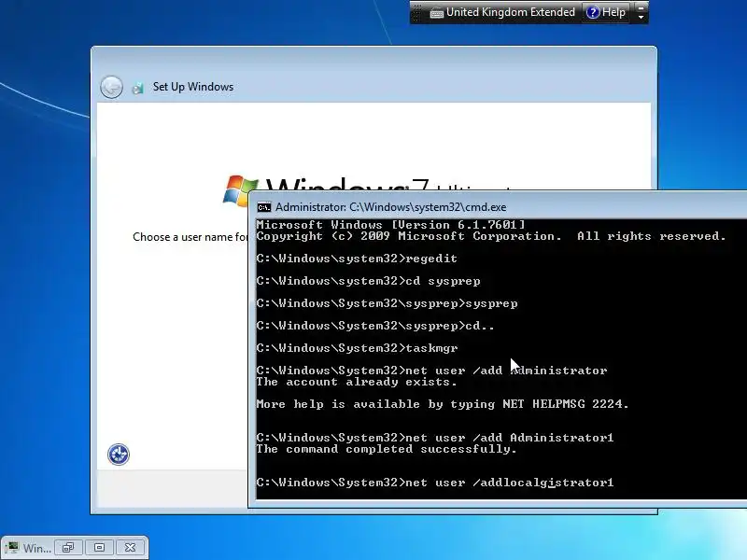Click the Copyright 2009 Microsoft Corporation line

pyautogui.click(x=491, y=236)
